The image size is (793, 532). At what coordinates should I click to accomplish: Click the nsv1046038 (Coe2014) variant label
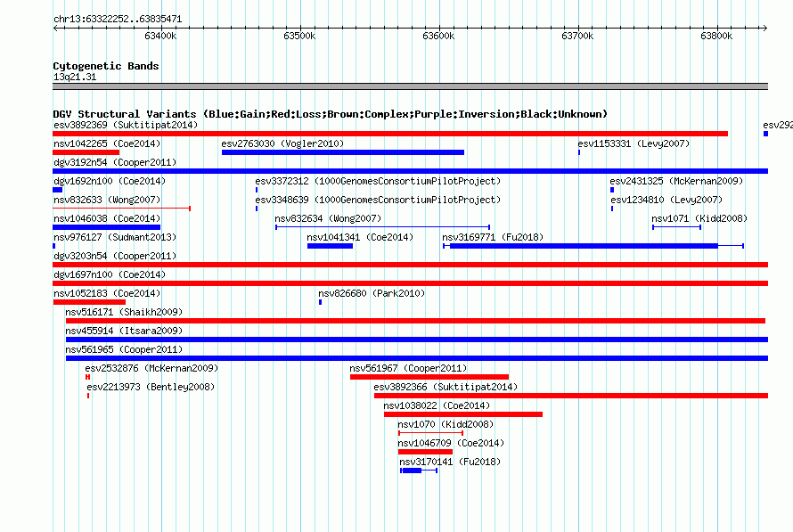[107, 218]
